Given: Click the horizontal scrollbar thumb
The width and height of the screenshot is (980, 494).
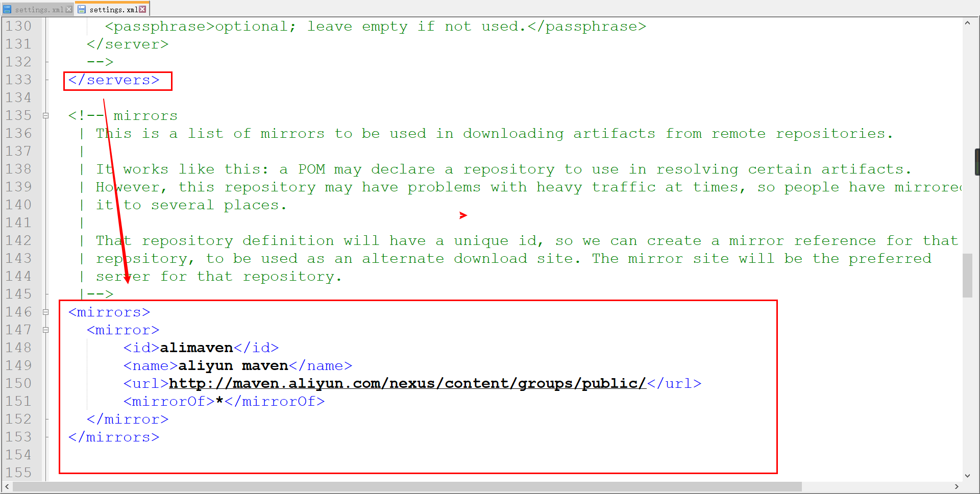Looking at the screenshot, I should [x=407, y=487].
